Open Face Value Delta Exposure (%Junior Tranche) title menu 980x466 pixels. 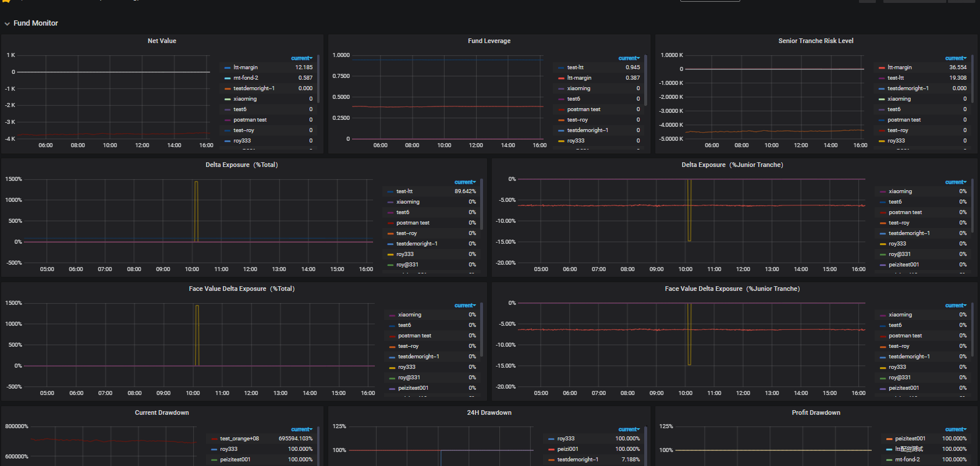pyautogui.click(x=732, y=289)
